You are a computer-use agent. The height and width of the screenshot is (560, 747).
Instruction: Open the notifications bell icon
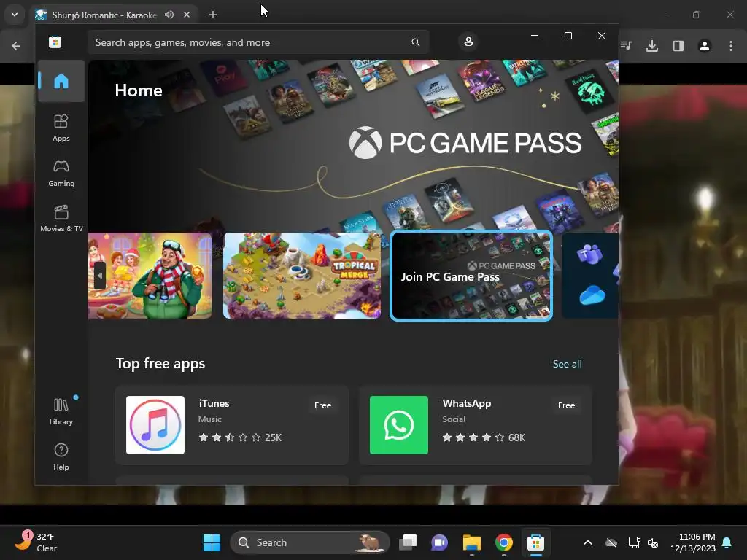[727, 542]
